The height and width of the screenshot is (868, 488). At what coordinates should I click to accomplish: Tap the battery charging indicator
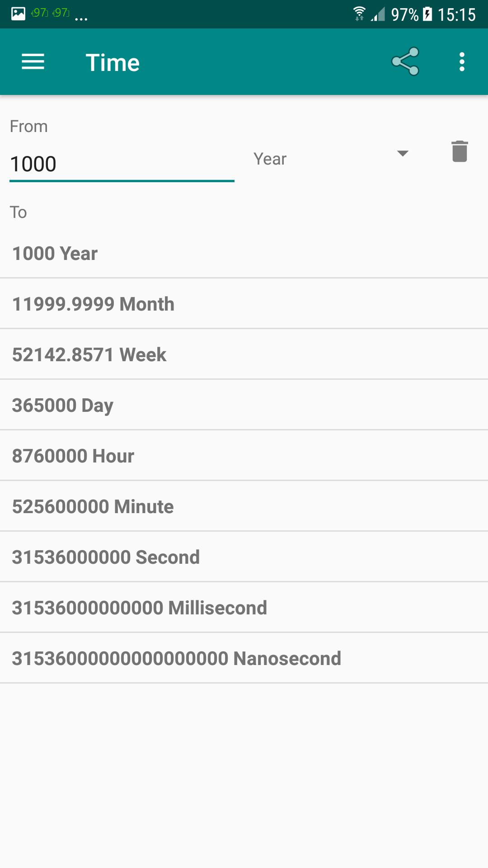coord(427,14)
